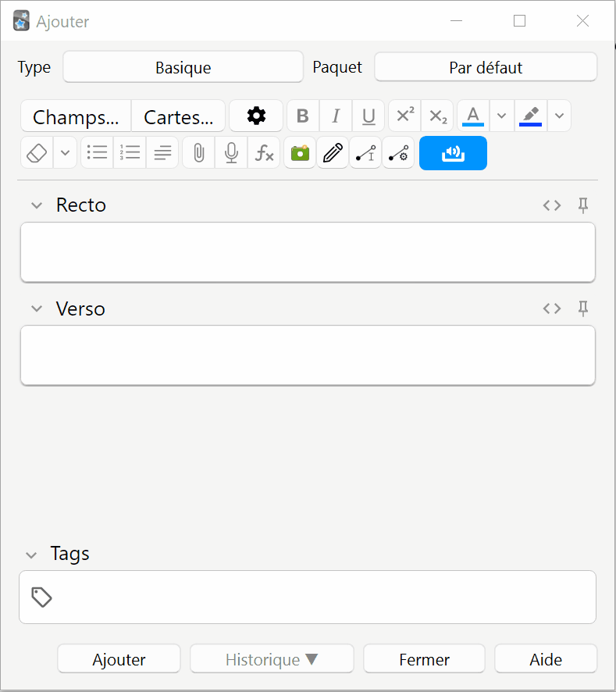Viewport: 616px width, 692px height.
Task: Toggle HTML editor for Verso
Action: click(x=552, y=309)
